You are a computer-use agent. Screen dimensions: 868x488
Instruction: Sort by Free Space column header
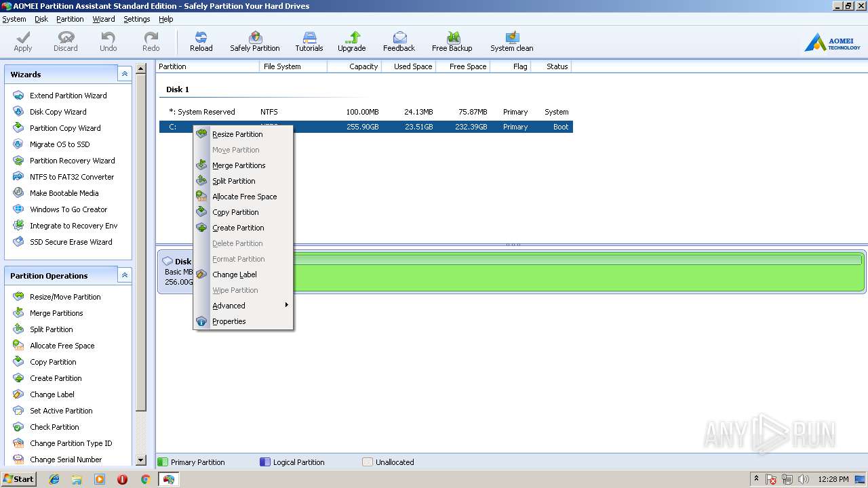pyautogui.click(x=462, y=66)
